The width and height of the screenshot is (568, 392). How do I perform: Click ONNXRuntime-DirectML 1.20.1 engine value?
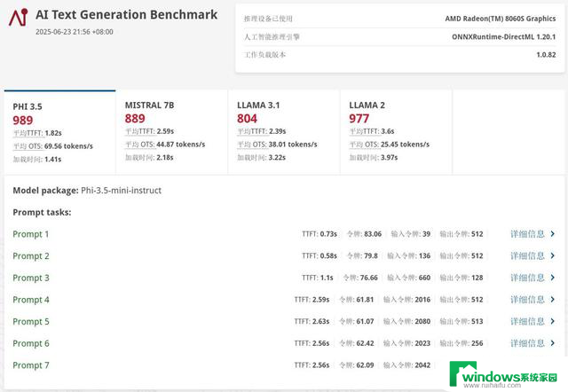tap(503, 36)
